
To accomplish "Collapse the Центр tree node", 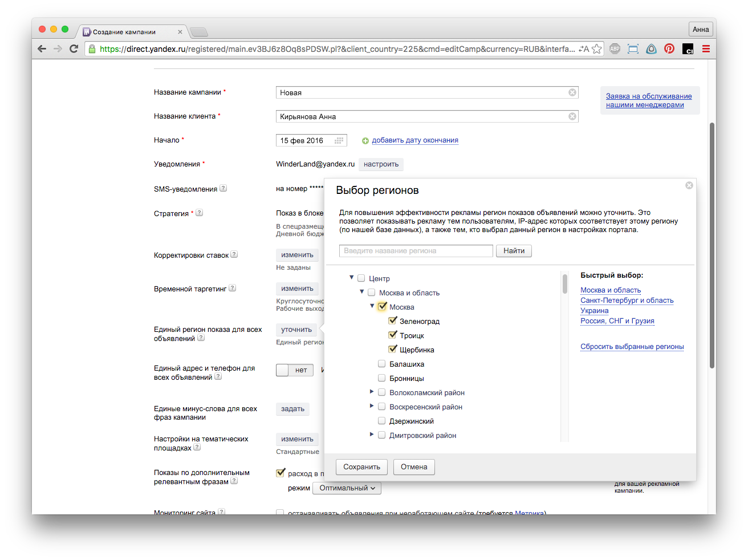I will (351, 278).
